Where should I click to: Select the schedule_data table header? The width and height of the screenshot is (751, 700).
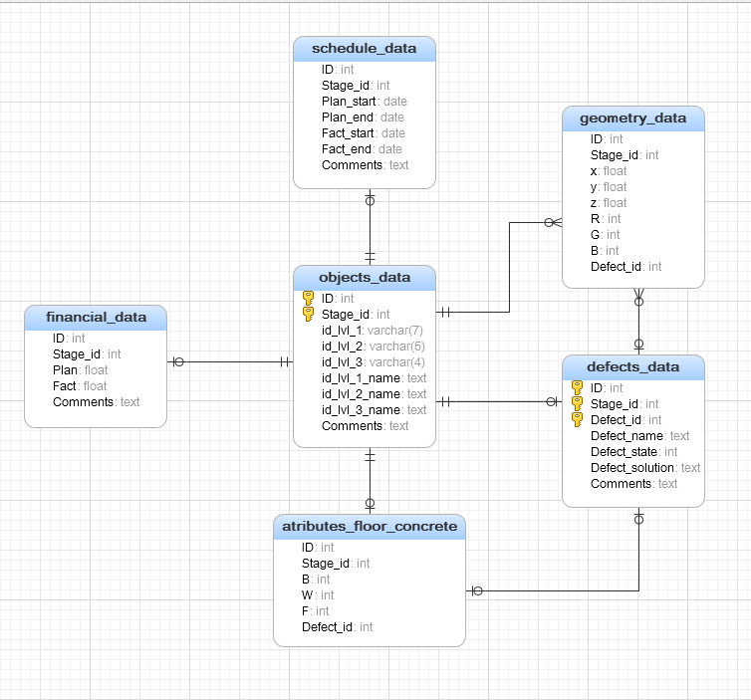point(364,49)
